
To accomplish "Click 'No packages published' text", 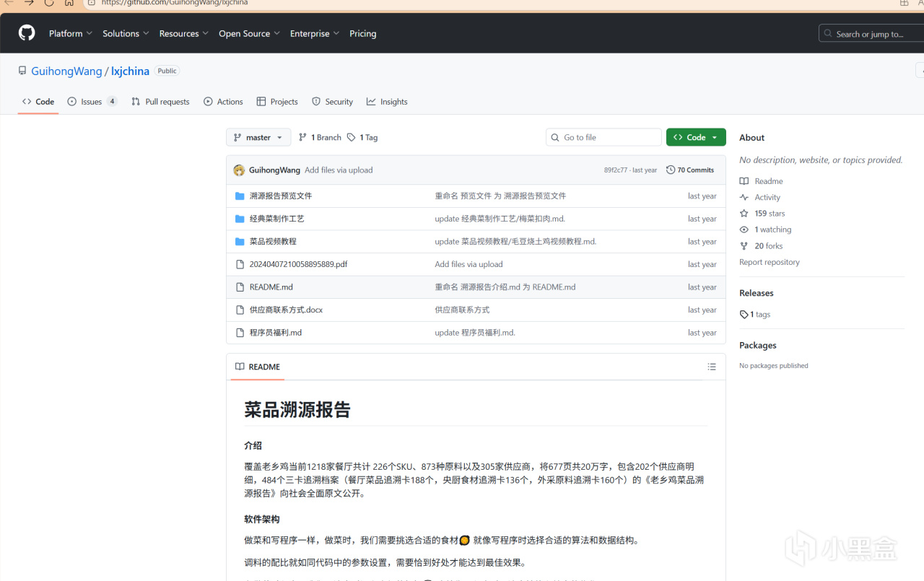I will (x=774, y=366).
